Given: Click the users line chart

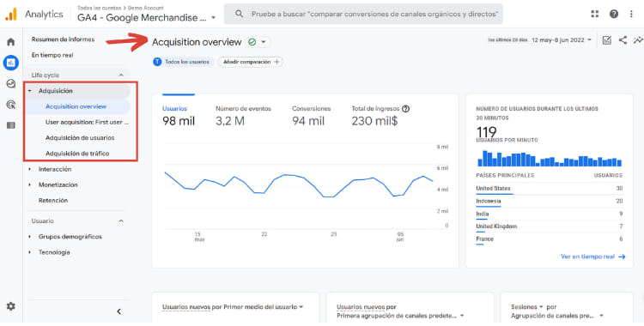Looking at the screenshot, I should pyautogui.click(x=299, y=185).
